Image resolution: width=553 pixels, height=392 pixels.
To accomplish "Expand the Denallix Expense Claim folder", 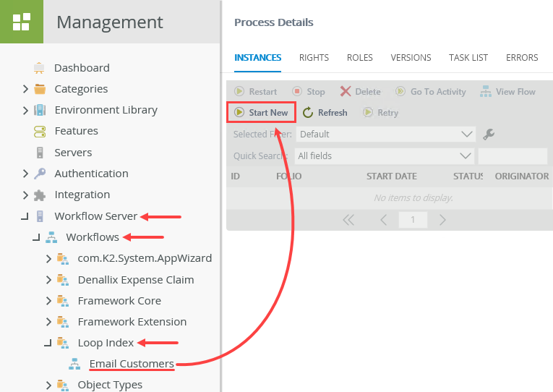I will pos(48,280).
